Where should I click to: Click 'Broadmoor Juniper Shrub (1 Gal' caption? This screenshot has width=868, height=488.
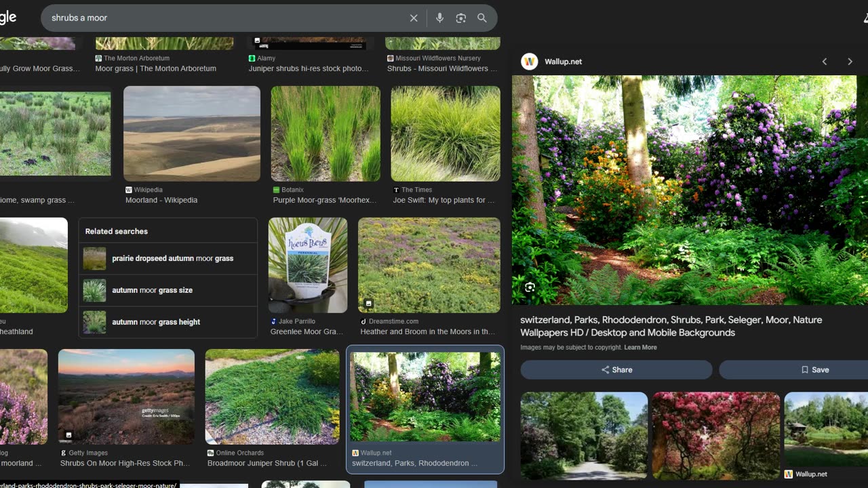267,464
